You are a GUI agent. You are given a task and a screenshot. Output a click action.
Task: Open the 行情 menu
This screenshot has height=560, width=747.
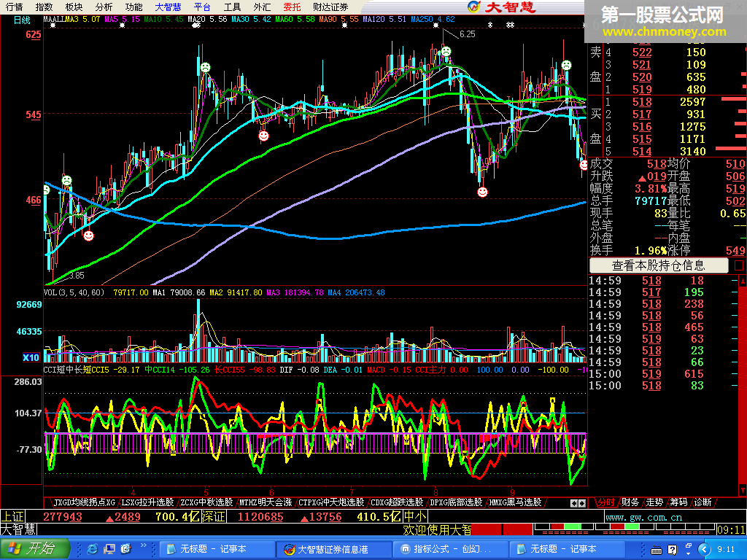coord(15,7)
